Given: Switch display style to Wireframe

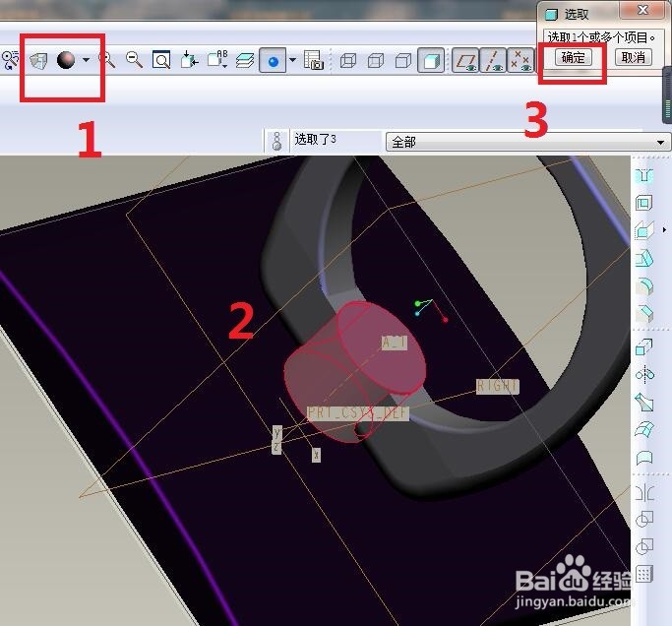Looking at the screenshot, I should pyautogui.click(x=348, y=60).
